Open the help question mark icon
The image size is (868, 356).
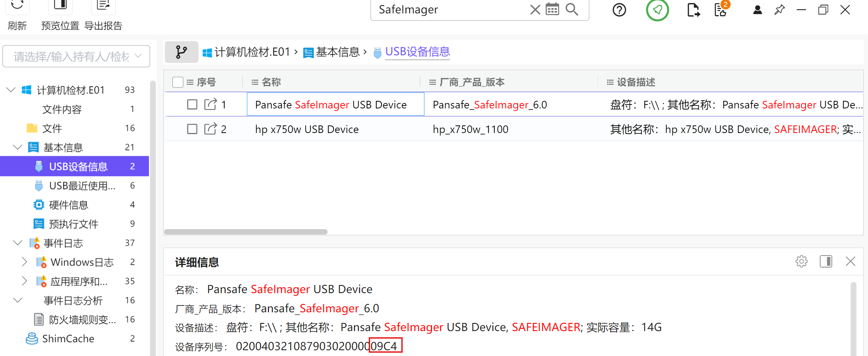point(619,10)
